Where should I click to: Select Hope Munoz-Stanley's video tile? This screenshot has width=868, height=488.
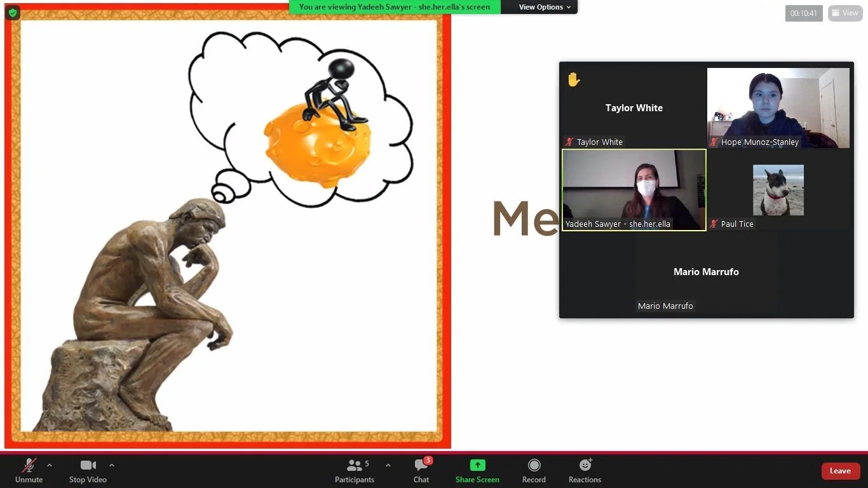tap(778, 108)
